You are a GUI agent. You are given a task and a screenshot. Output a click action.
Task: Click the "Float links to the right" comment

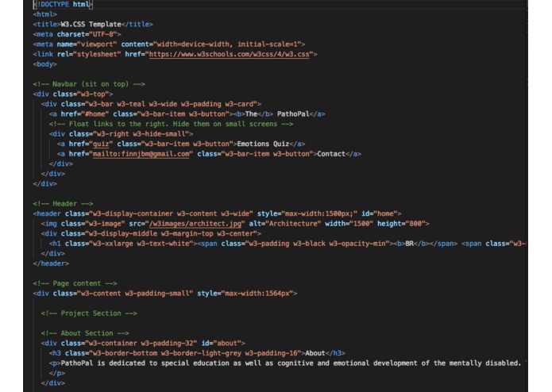click(171, 124)
